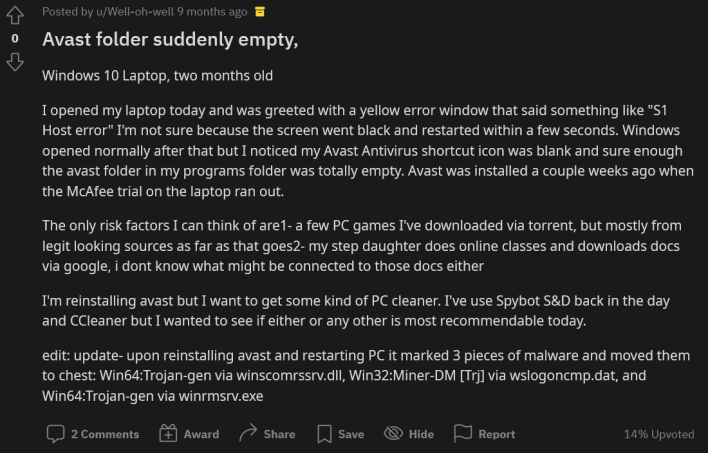Click the 'Award' text label
The image size is (708, 453).
(201, 434)
